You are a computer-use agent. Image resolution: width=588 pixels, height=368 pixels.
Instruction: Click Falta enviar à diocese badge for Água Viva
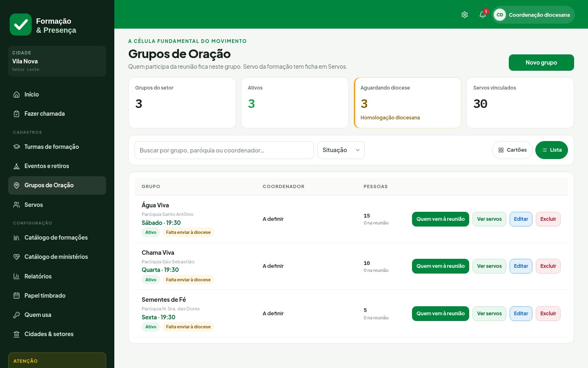pyautogui.click(x=188, y=232)
